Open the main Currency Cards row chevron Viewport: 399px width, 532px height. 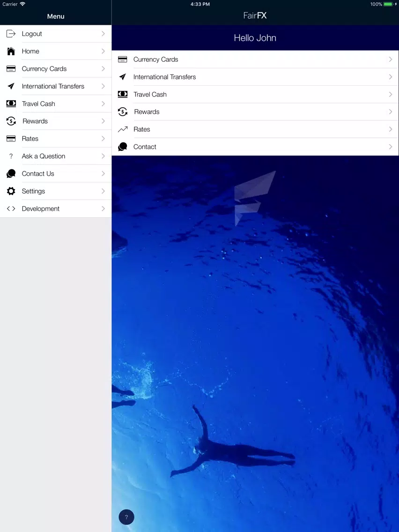[x=391, y=59]
